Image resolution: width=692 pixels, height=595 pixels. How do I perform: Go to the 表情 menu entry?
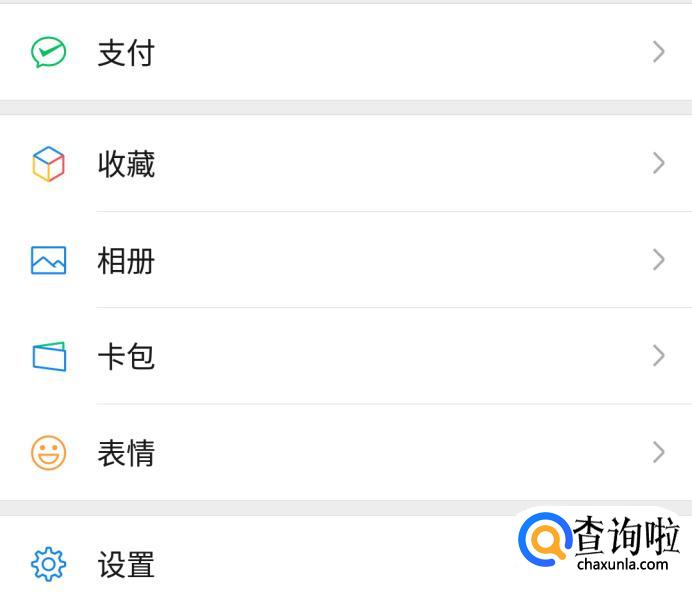[x=126, y=453]
